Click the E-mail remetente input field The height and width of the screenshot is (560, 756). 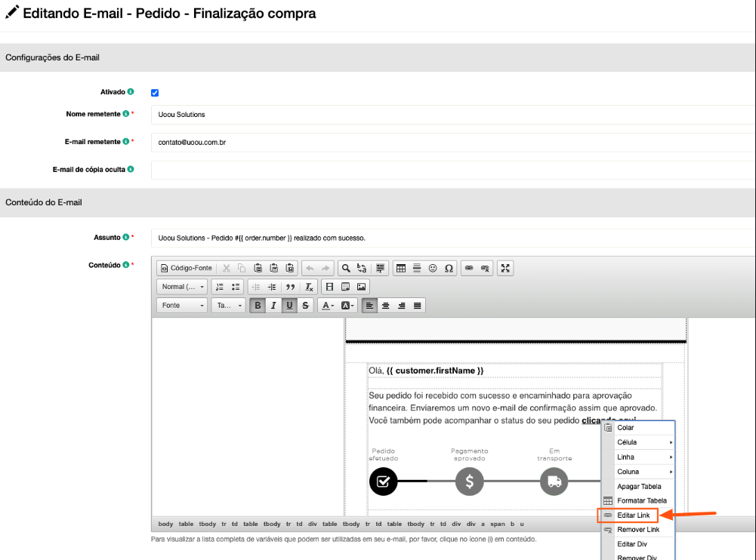click(453, 143)
